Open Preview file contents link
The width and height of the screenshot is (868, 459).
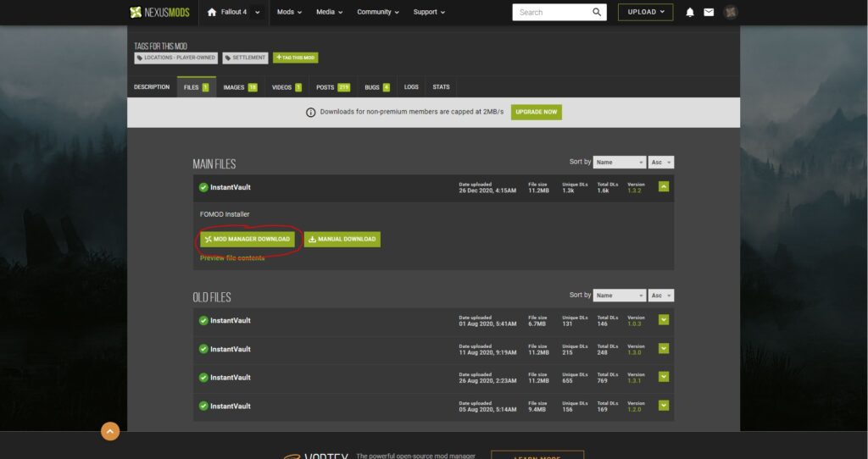pos(232,258)
